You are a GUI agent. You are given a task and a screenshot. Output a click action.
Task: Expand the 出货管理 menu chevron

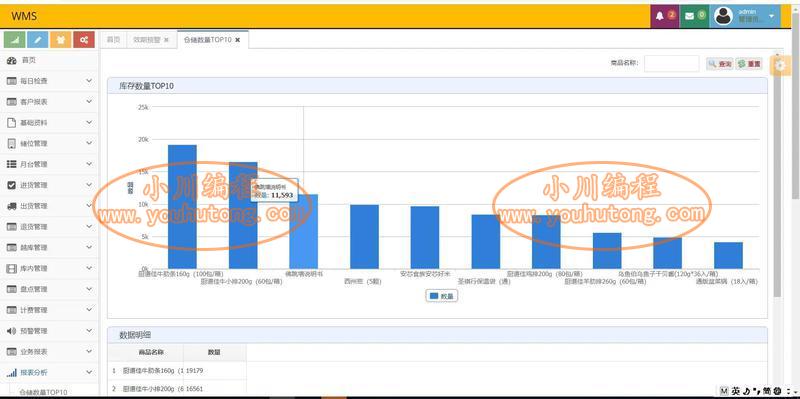[89, 206]
